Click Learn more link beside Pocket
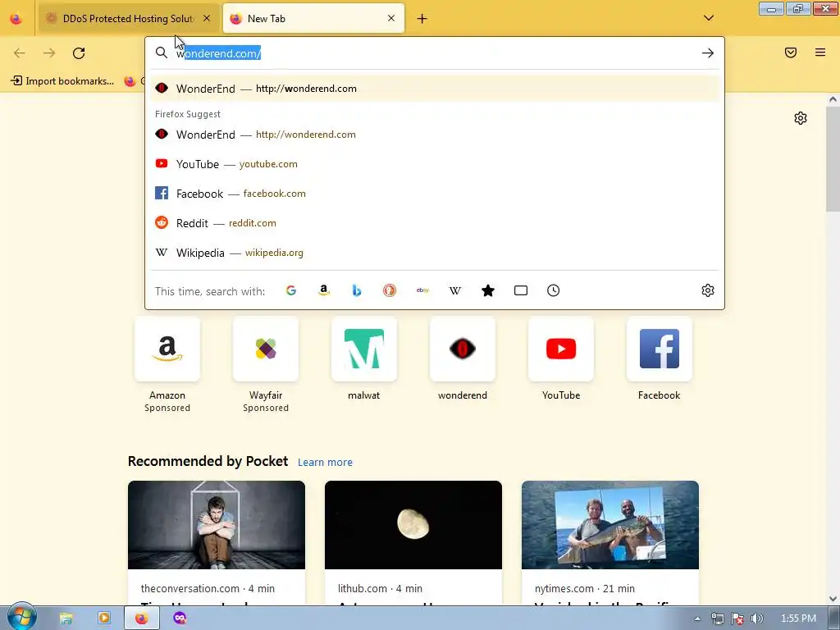The image size is (840, 630). pyautogui.click(x=325, y=463)
